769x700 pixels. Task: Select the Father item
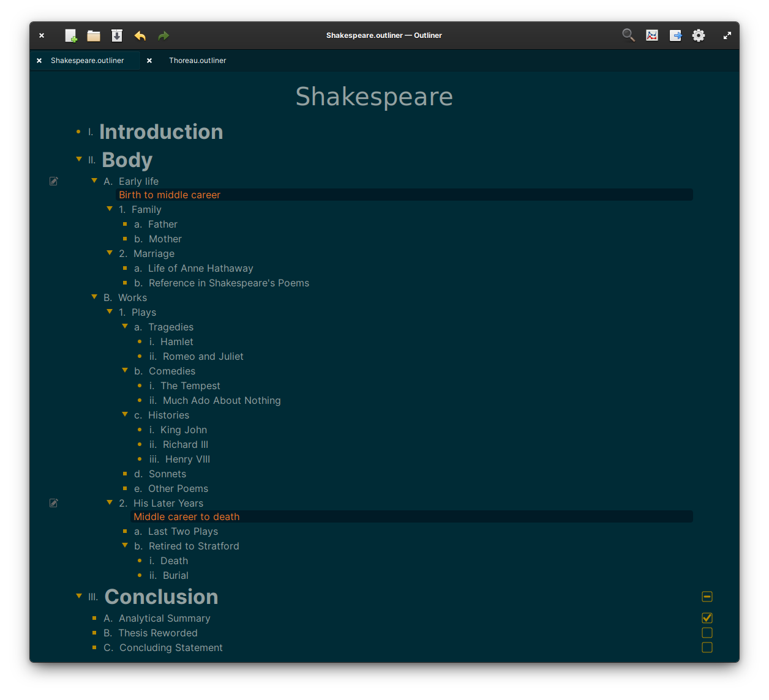[x=163, y=225]
